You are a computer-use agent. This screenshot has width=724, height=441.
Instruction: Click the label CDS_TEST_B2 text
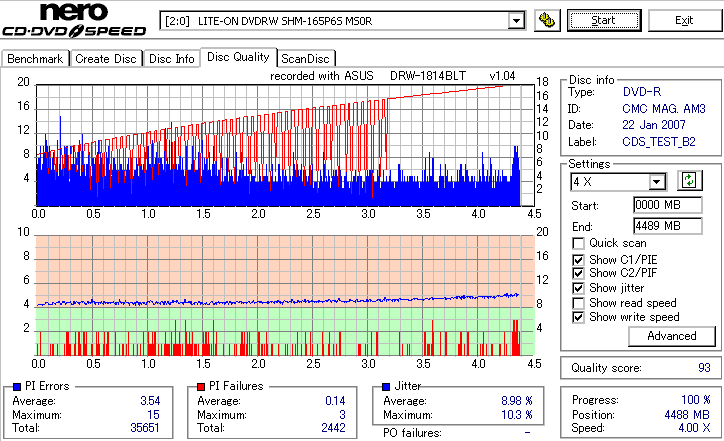tap(659, 142)
